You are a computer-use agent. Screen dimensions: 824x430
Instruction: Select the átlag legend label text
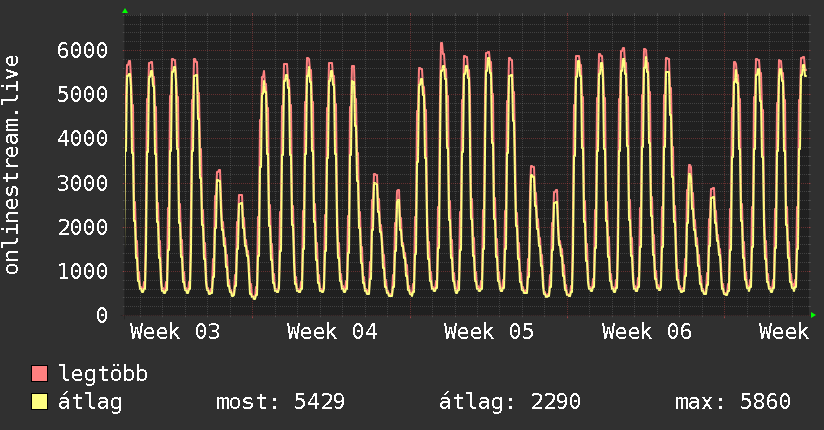tap(90, 402)
